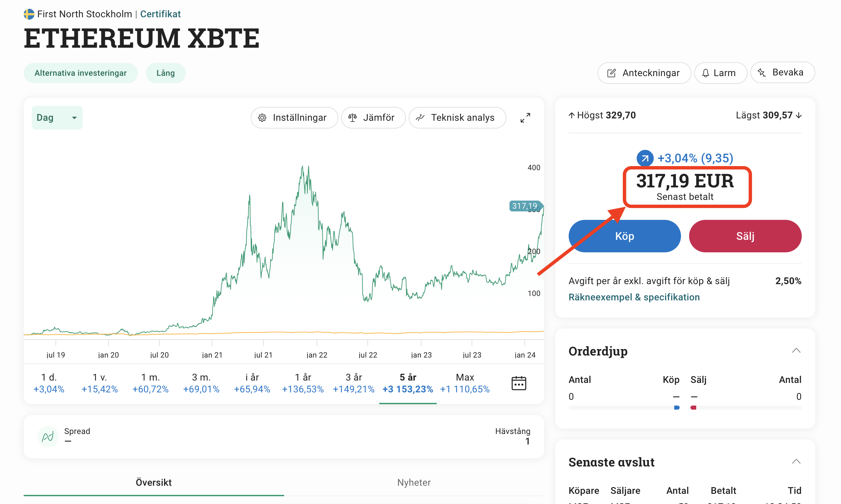This screenshot has width=841, height=504.
Task: Select the 3 m. time period
Action: (x=201, y=383)
